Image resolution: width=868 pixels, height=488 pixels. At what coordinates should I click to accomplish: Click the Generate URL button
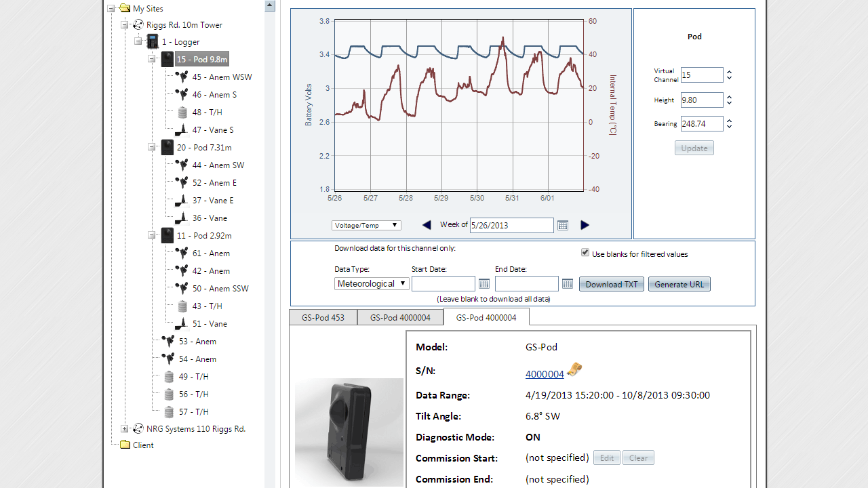click(x=679, y=284)
